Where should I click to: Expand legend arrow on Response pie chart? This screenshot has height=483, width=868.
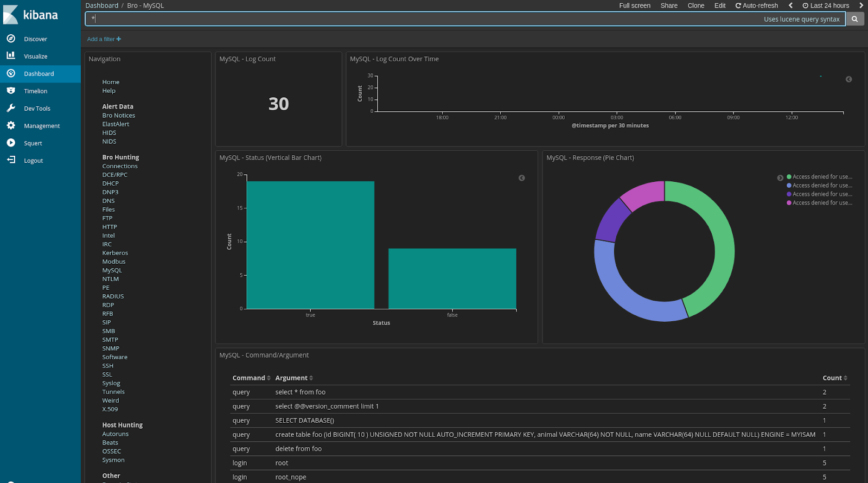pyautogui.click(x=780, y=178)
